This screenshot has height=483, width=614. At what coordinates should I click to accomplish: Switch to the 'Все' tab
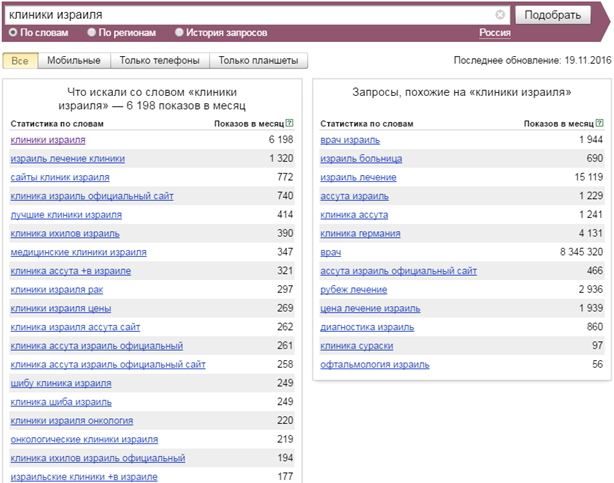point(20,61)
